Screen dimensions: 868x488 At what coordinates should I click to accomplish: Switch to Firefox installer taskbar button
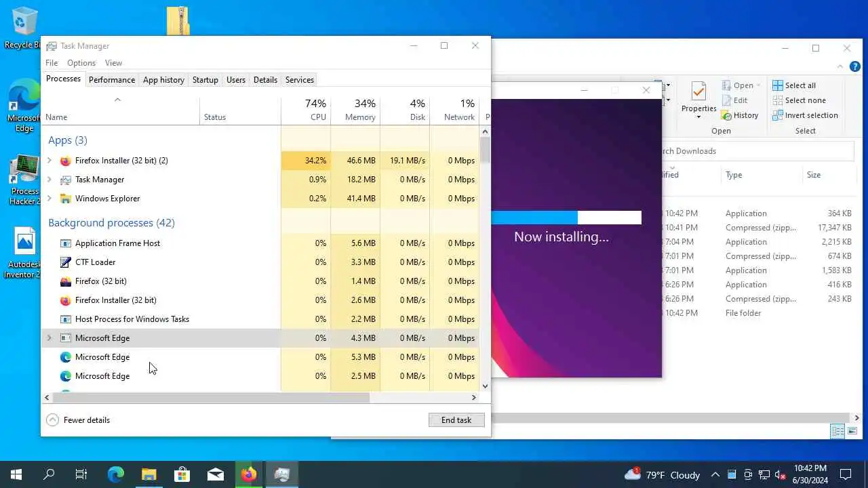point(248,474)
